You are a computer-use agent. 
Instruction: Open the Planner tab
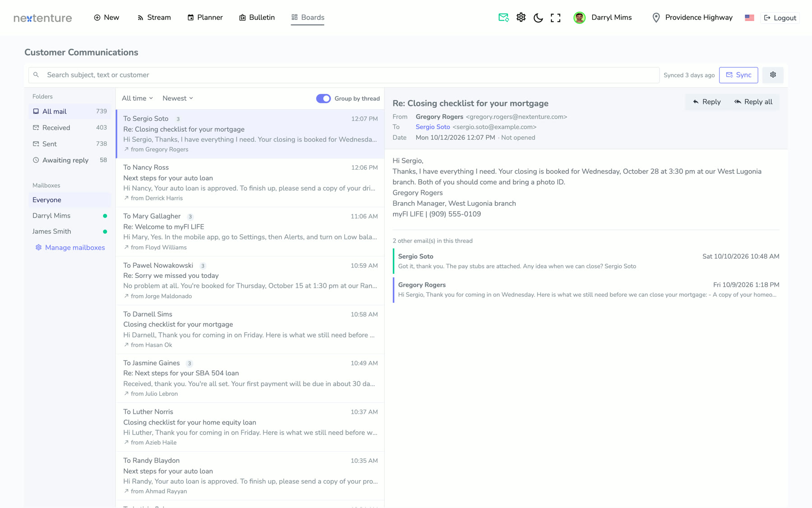pyautogui.click(x=205, y=18)
